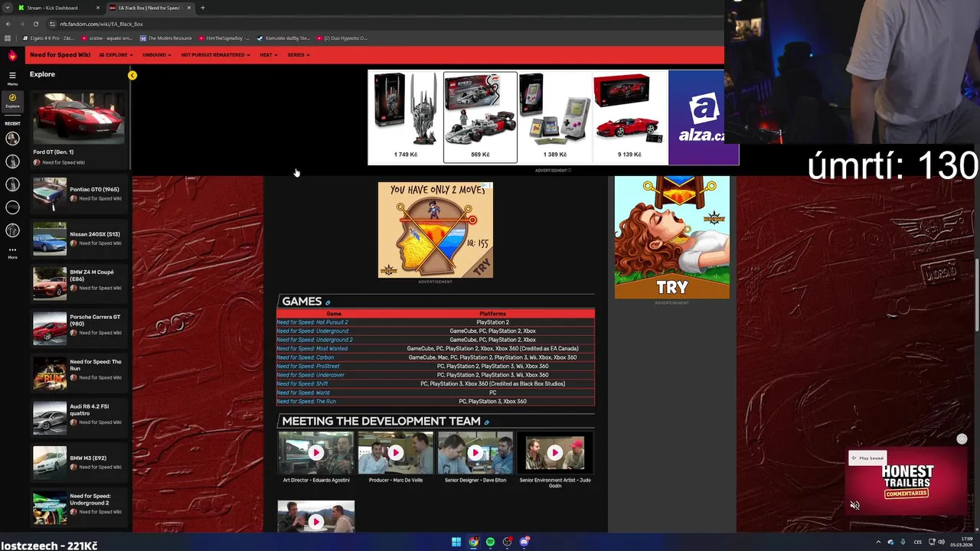The height and width of the screenshot is (551, 980).
Task: Open the More ellipsis in sidebar
Action: tap(12, 252)
